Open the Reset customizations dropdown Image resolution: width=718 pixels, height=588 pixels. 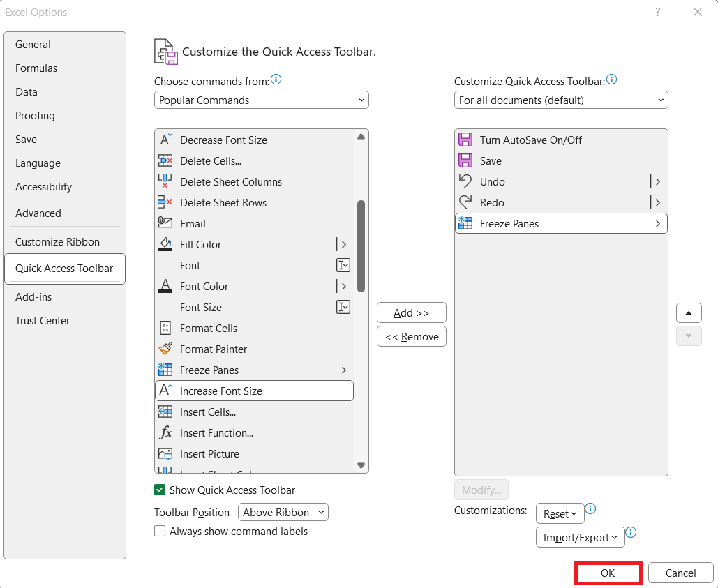tap(560, 514)
